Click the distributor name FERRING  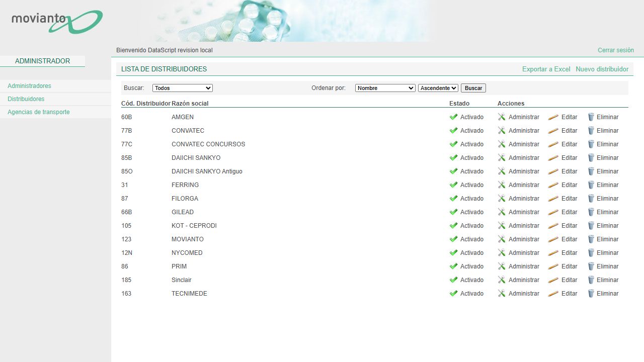coord(185,185)
